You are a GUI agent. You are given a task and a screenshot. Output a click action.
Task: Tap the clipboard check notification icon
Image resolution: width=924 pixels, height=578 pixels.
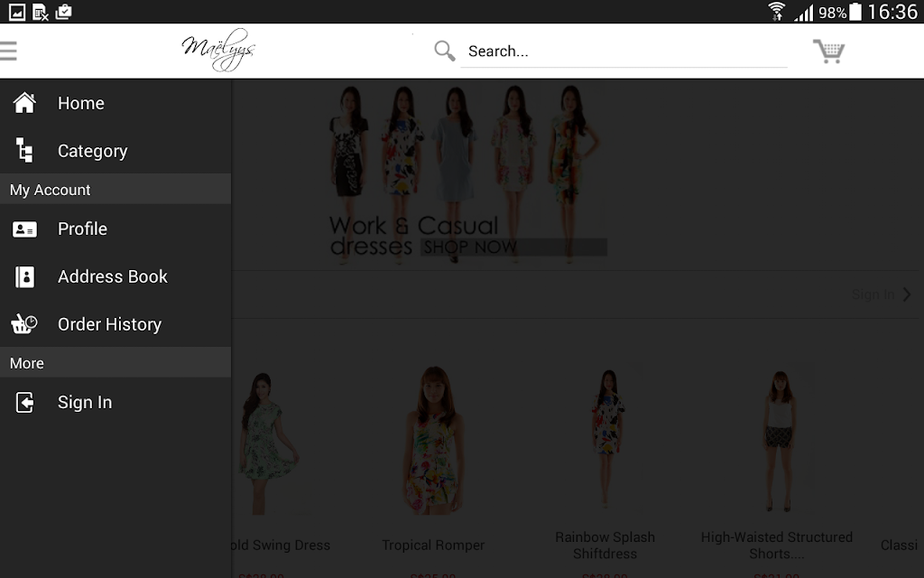tap(63, 12)
